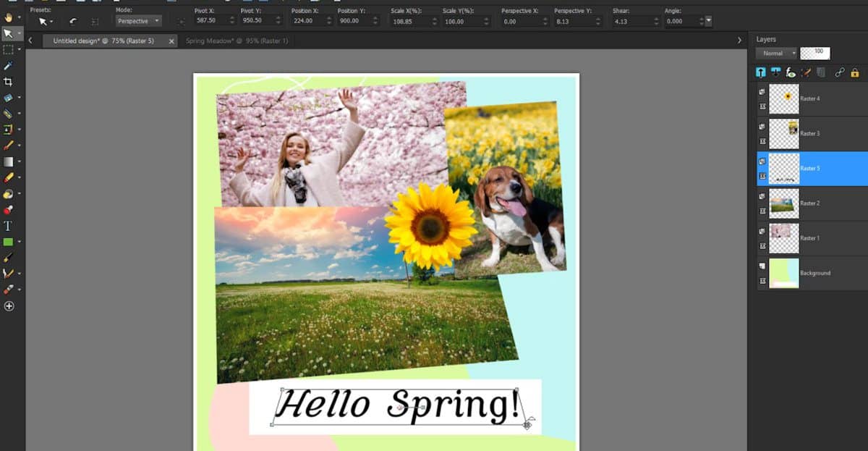Hide the Raster 1 layer
The width and height of the screenshot is (868, 451).
point(761,233)
